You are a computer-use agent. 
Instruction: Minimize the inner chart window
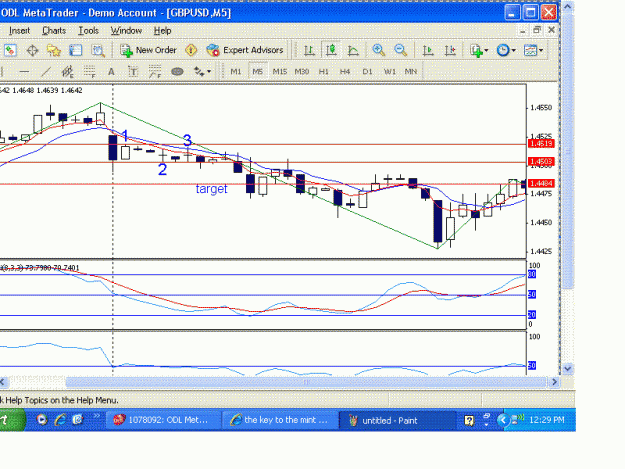click(523, 31)
